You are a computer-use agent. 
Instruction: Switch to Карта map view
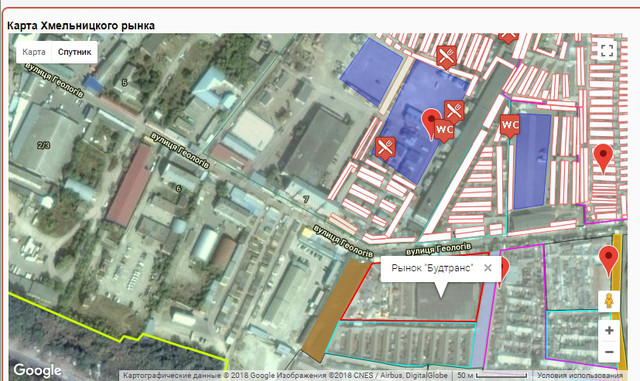(x=34, y=52)
